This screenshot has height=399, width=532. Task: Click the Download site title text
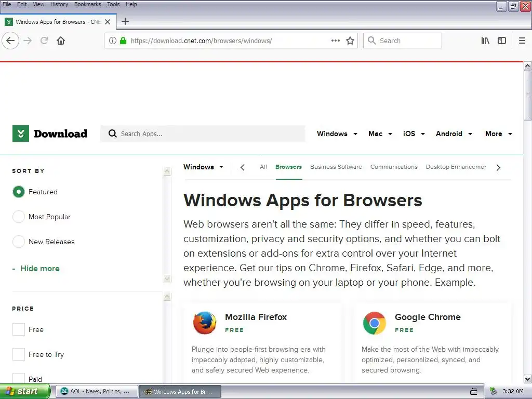[x=61, y=134]
